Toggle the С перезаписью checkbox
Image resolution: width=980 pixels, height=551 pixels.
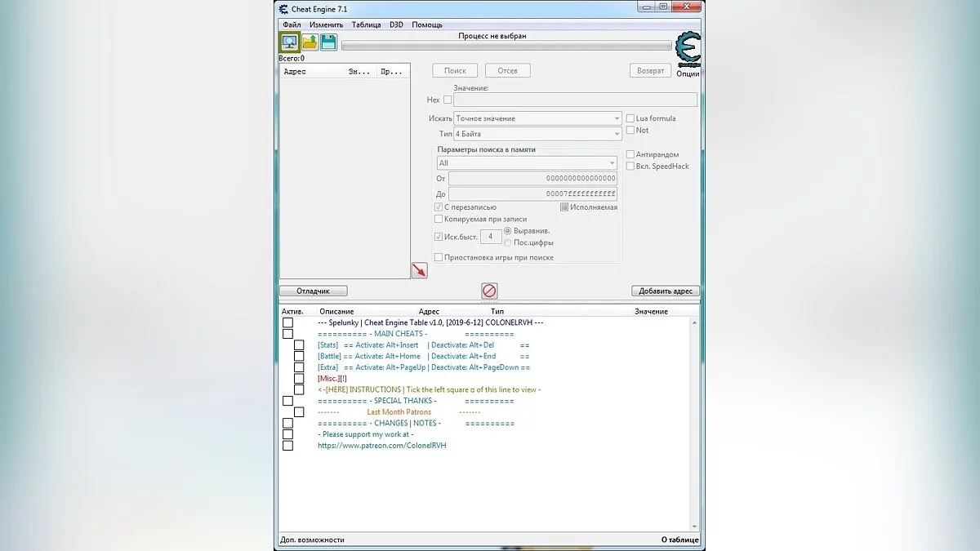coord(439,207)
